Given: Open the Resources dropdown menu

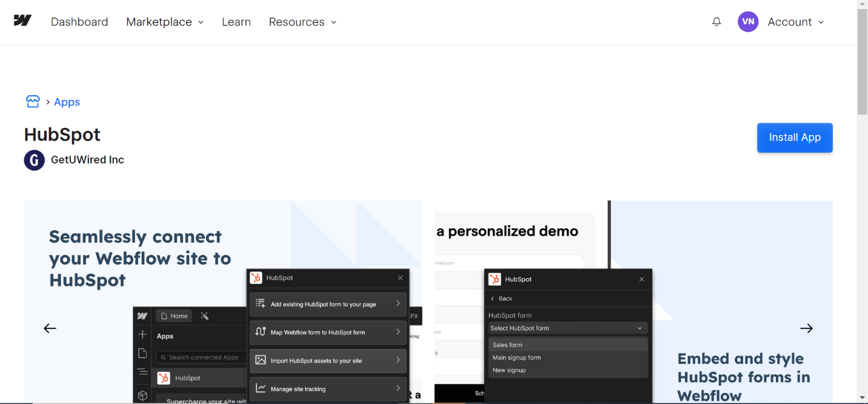Looking at the screenshot, I should pos(302,22).
